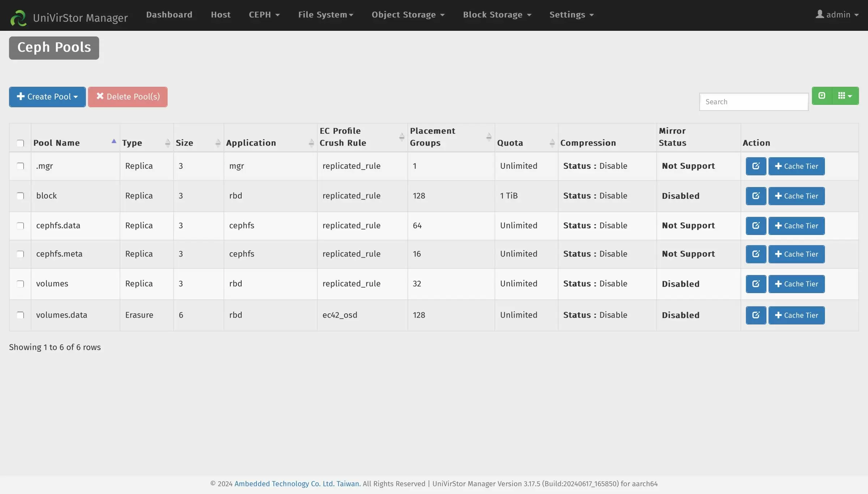Add Cache Tier to volumes pool
The width and height of the screenshot is (868, 494).
(x=796, y=284)
